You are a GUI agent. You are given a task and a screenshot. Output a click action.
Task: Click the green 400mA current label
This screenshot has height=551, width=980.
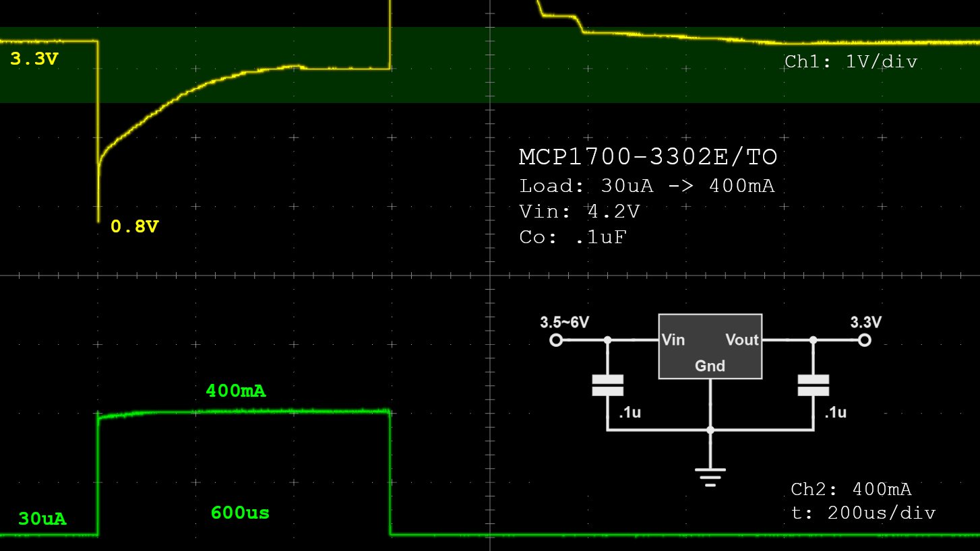point(236,391)
